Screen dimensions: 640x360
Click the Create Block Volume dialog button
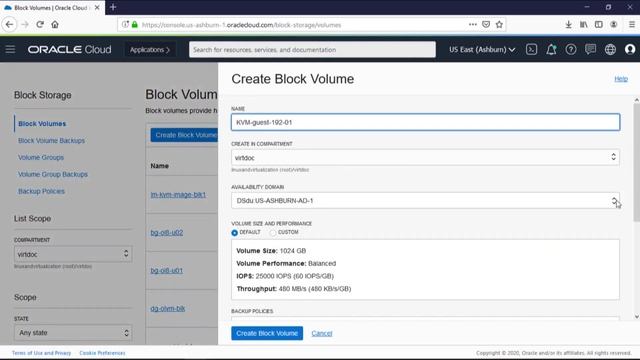coord(267,333)
